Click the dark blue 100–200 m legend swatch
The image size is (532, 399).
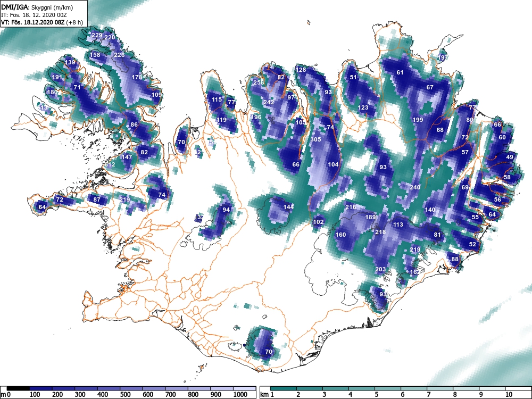(41, 388)
